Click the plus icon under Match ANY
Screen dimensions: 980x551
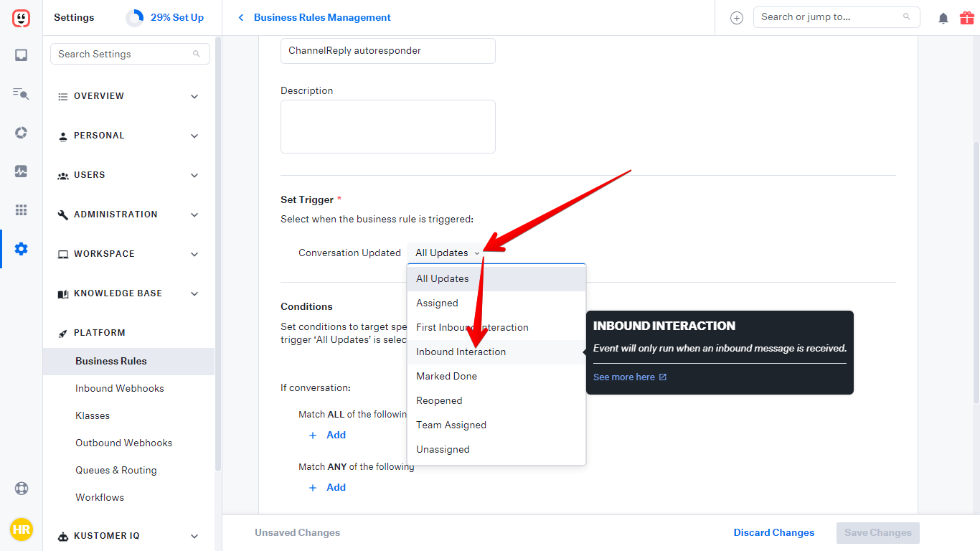(x=313, y=487)
